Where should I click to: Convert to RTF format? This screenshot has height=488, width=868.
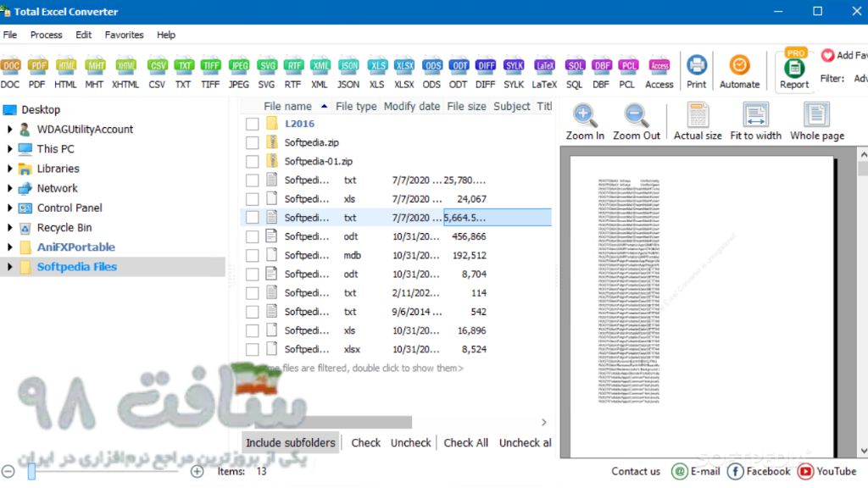click(292, 73)
